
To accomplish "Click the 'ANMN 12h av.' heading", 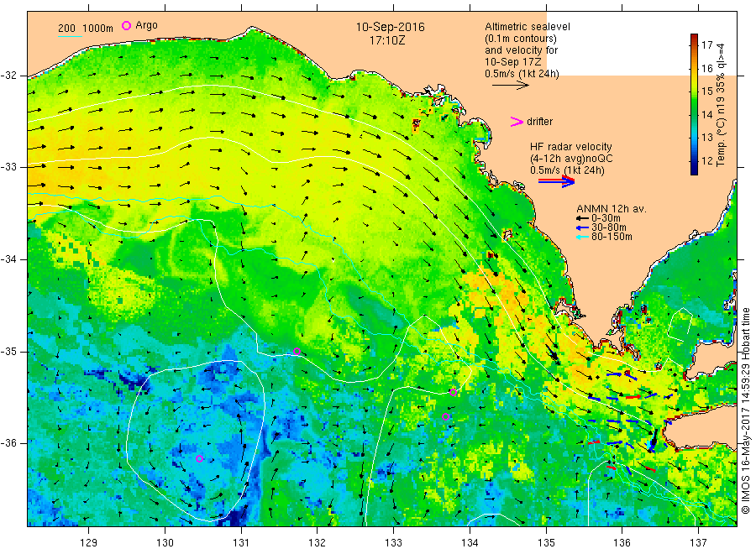I will coord(612,209).
